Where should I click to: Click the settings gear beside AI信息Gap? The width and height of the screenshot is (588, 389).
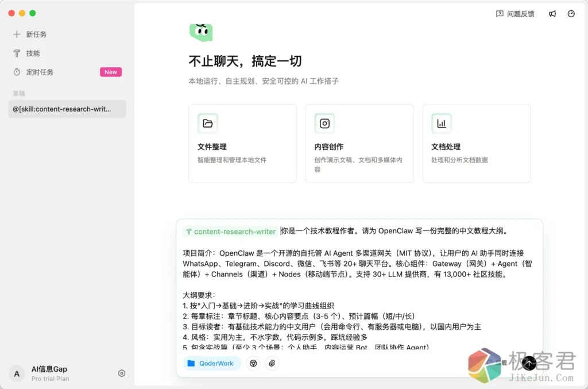pos(122,373)
